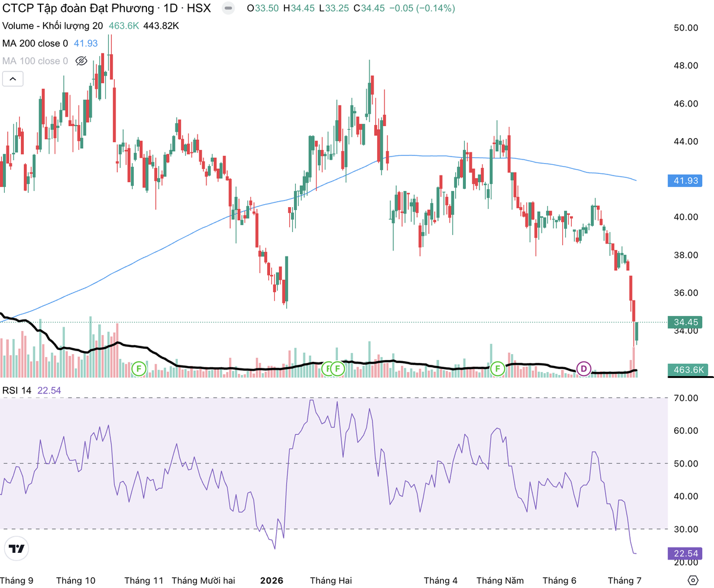Click the purple 22.54 RSI axis label

pos(687,554)
